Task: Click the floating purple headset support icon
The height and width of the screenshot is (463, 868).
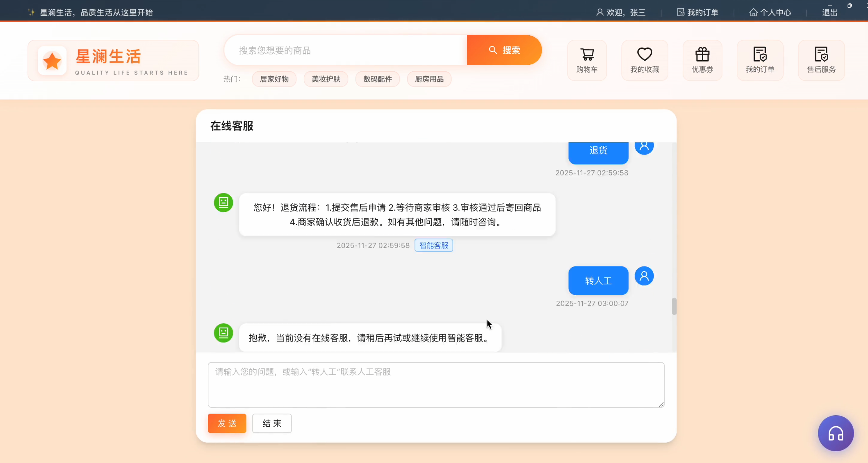Action: click(835, 433)
